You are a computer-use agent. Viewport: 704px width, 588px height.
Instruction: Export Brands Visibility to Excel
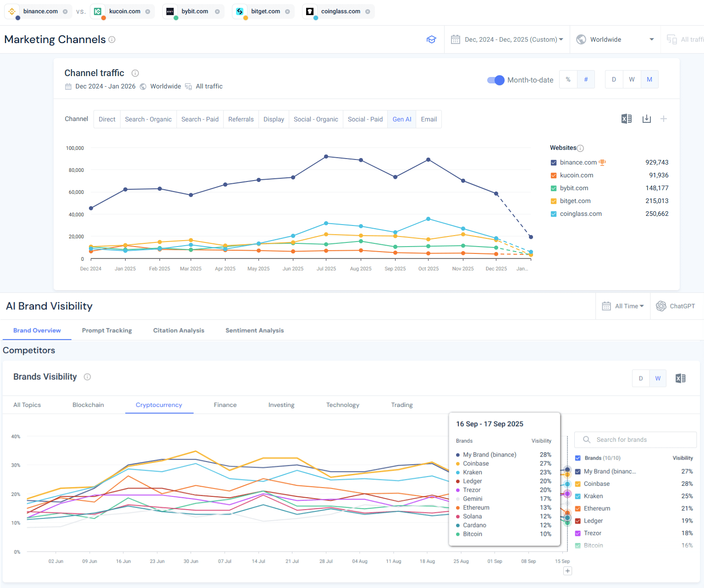tap(680, 378)
